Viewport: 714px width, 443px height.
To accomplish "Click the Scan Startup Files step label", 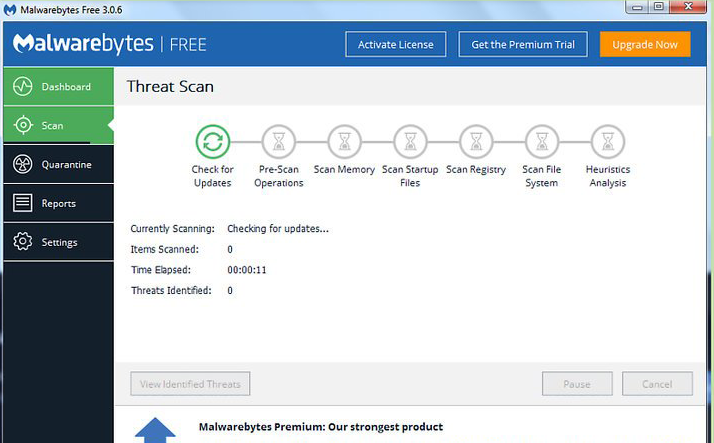I will coord(410,176).
